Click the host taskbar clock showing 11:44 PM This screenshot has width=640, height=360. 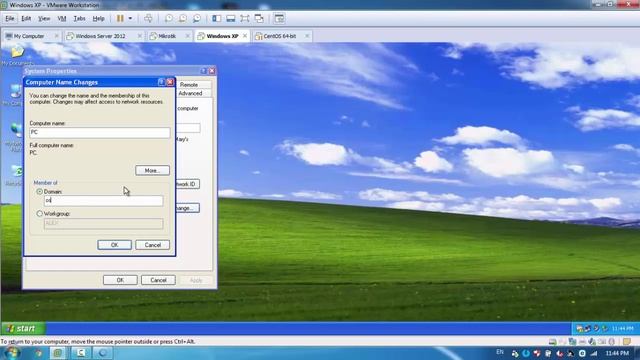click(x=617, y=353)
